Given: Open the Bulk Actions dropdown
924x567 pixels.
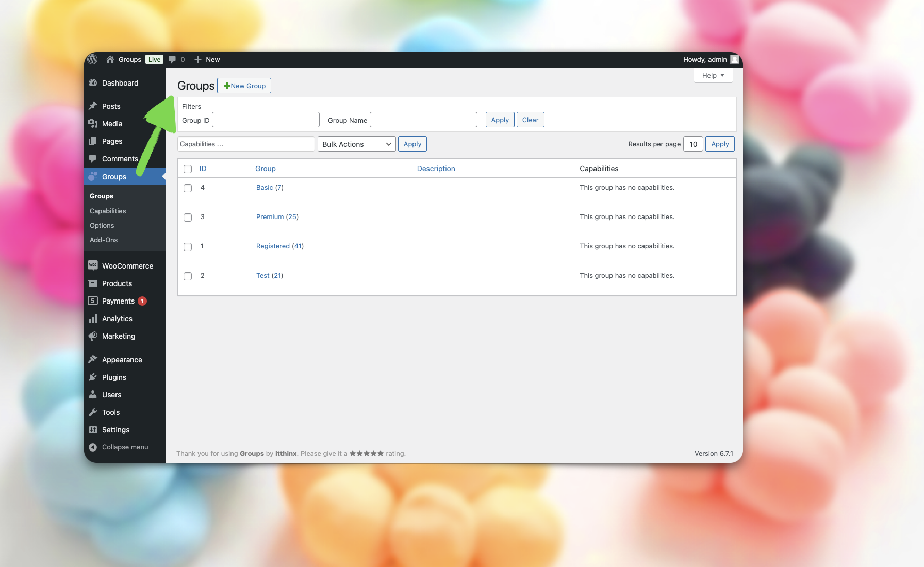Looking at the screenshot, I should [356, 144].
